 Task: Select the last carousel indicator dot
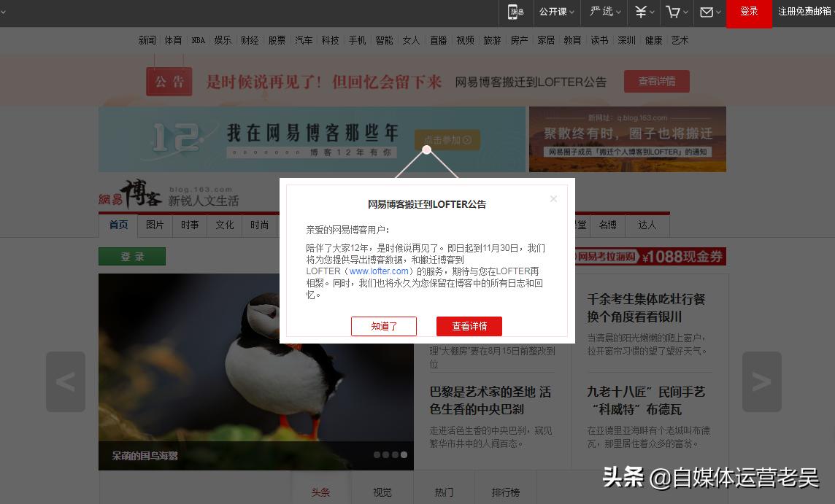[403, 454]
